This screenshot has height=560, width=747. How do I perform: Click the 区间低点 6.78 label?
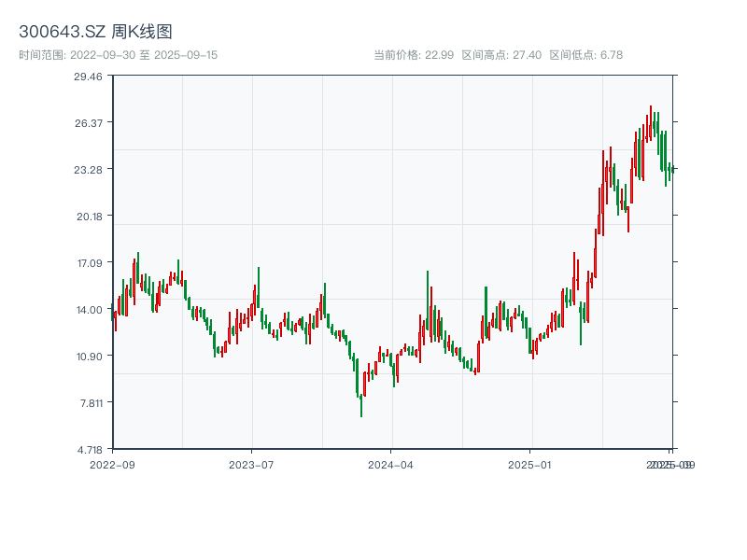pos(585,55)
